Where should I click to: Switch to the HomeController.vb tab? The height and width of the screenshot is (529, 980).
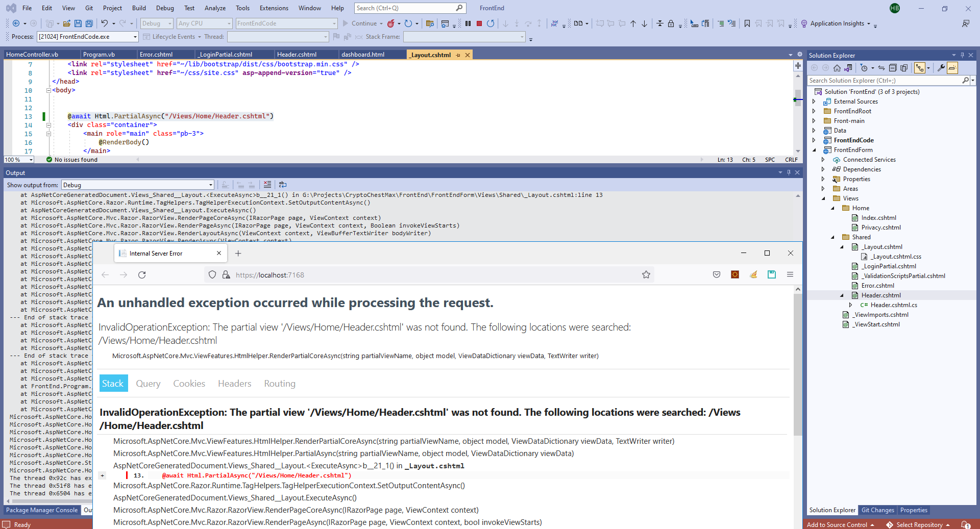pos(32,55)
